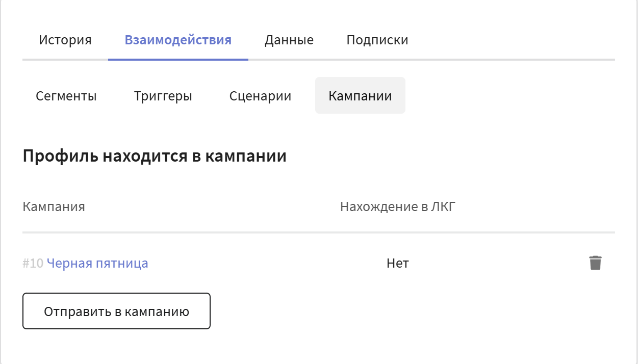Open the Триггеры subsection

(x=163, y=96)
